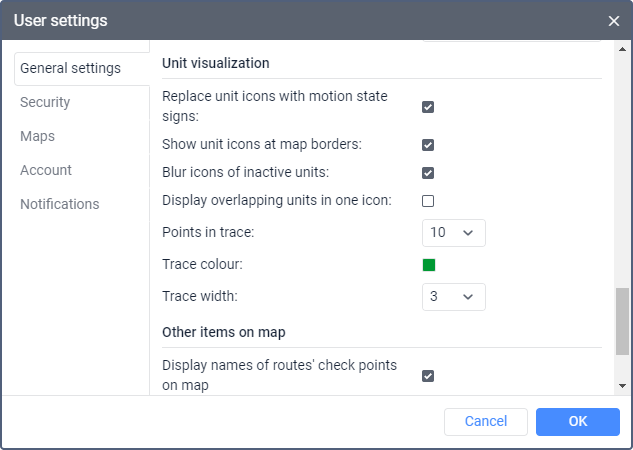Enable Display overlapping units in one icon
The height and width of the screenshot is (450, 633).
tap(428, 201)
